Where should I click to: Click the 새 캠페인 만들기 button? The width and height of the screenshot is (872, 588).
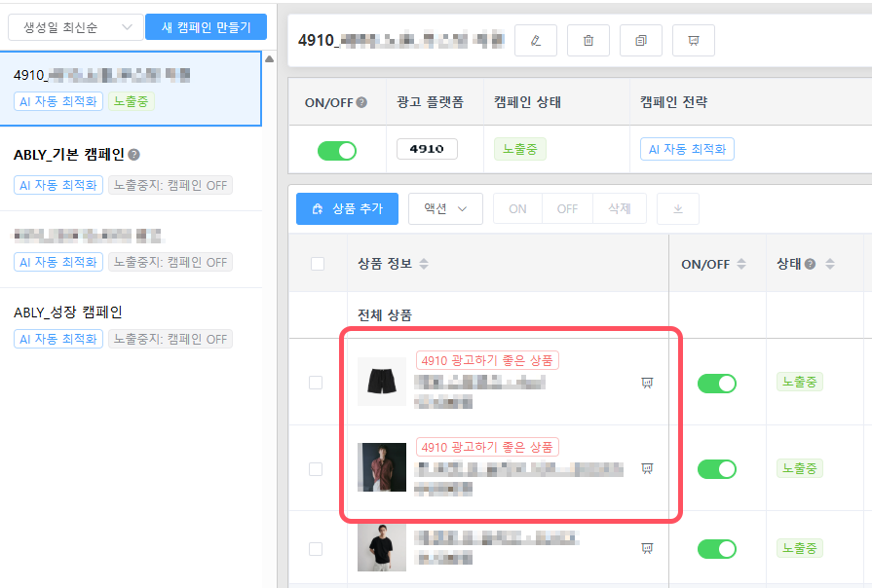[206, 27]
